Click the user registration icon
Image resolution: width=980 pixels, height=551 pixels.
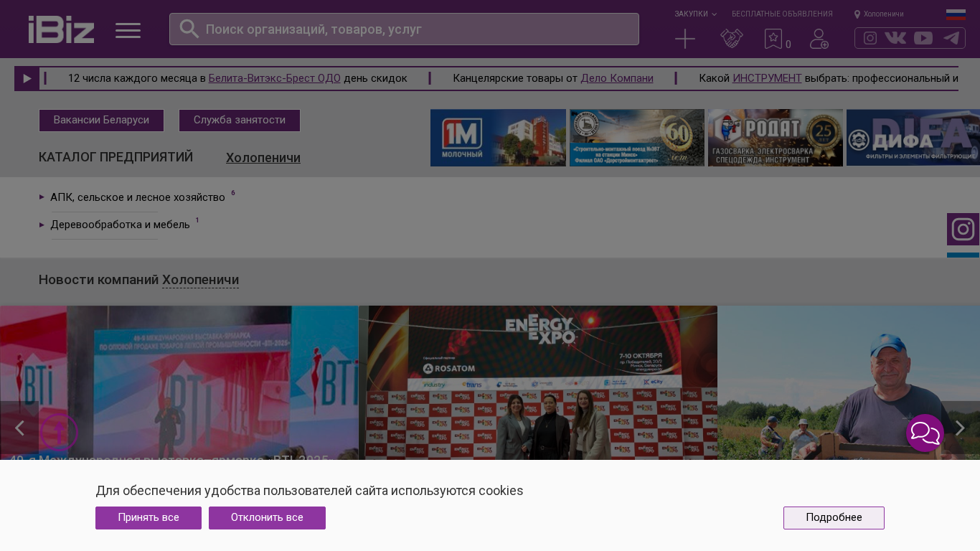(819, 39)
